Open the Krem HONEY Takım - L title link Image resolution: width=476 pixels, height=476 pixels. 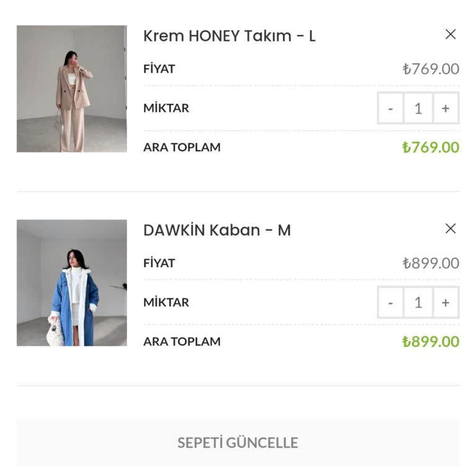[x=229, y=36]
